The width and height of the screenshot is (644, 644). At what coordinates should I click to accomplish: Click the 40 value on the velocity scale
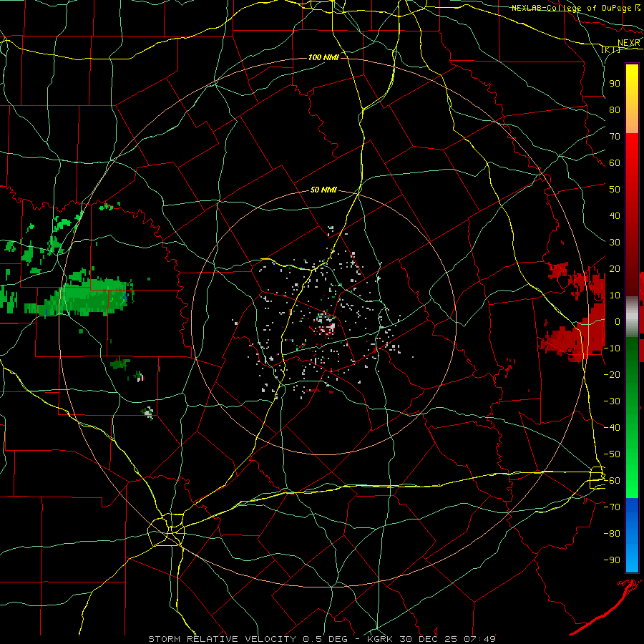point(615,216)
